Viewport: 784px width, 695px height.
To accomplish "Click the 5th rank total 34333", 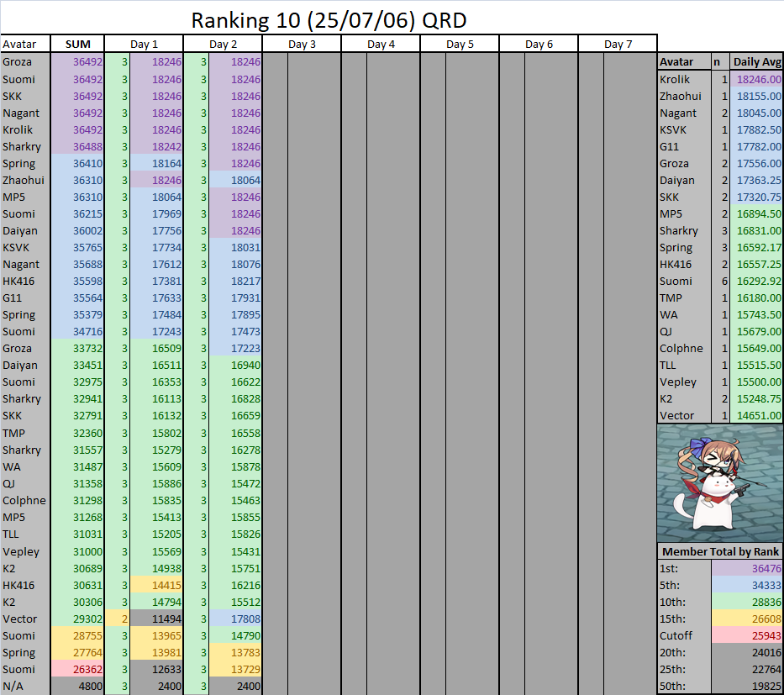I will coord(748,585).
